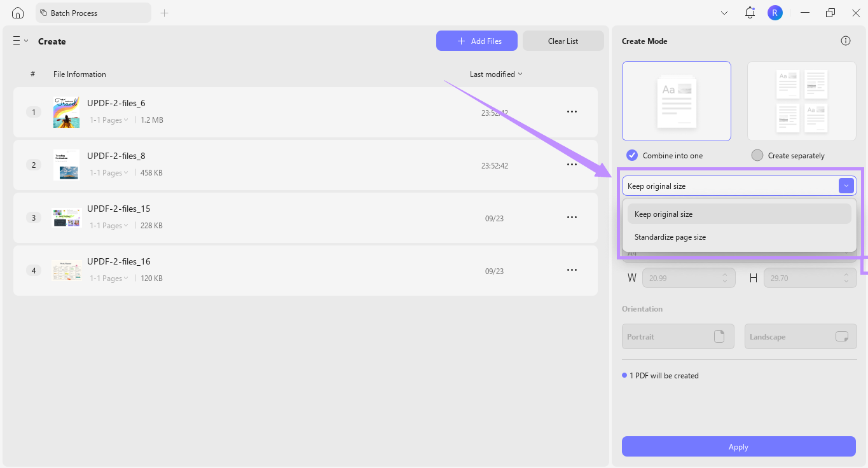868x468 pixels.
Task: Click the UPDF-2-files_16 thumbnail
Action: 66,270
